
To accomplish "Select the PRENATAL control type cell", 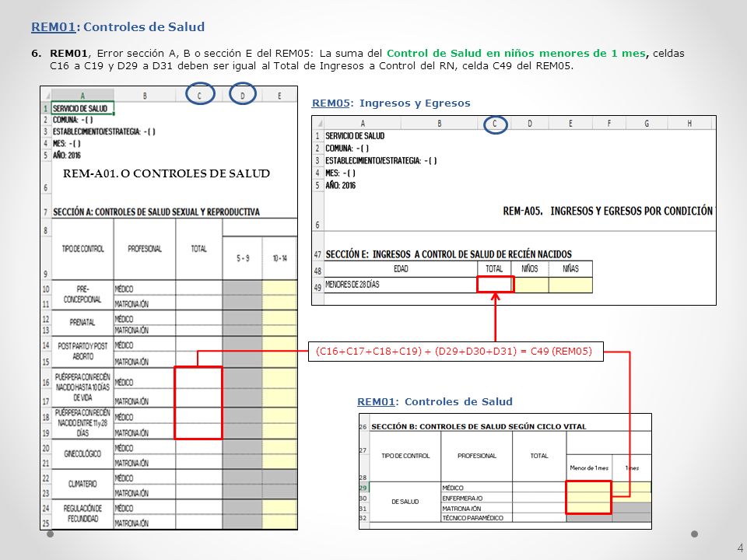I will [x=82, y=322].
